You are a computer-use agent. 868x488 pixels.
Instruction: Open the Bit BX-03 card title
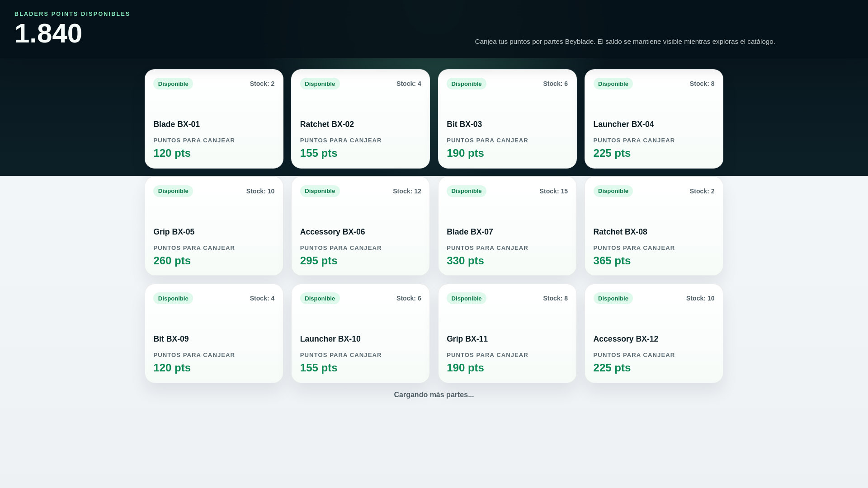coord(464,124)
